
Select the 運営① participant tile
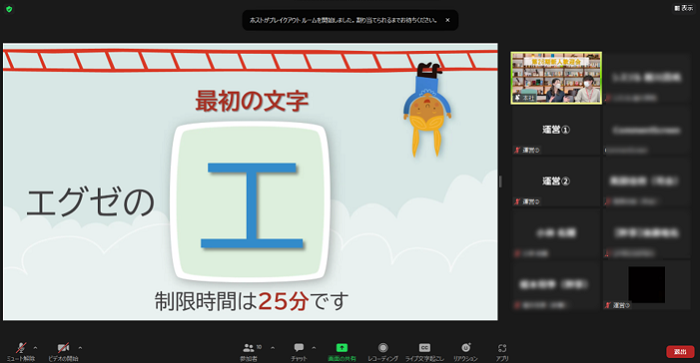click(556, 130)
